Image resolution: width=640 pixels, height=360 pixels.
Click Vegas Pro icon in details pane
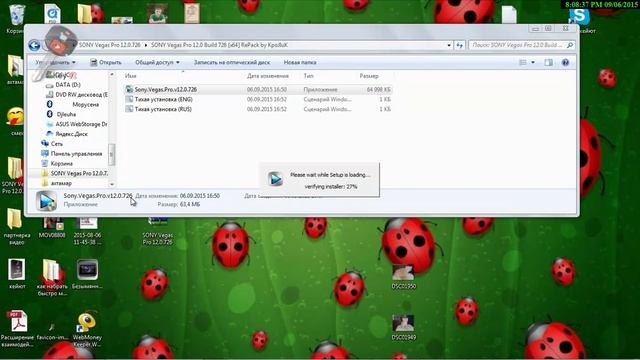click(46, 201)
